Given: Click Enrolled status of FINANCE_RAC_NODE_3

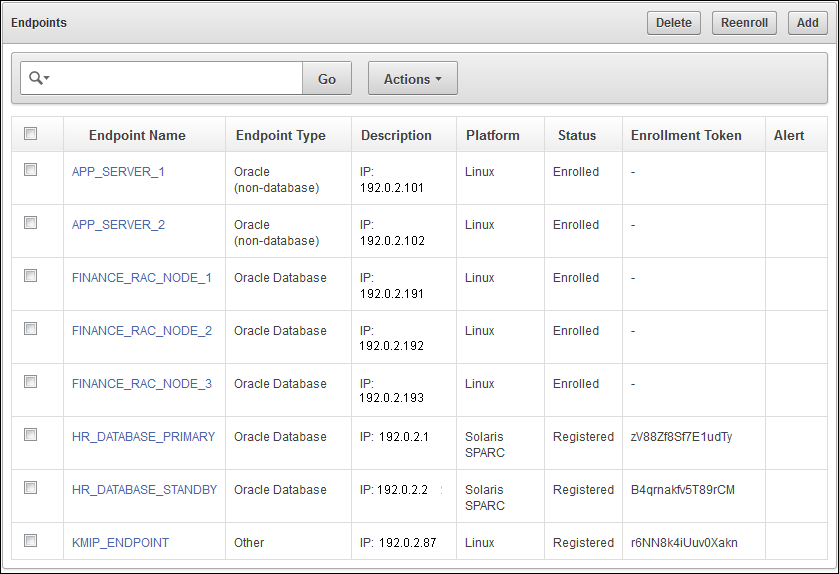Looking at the screenshot, I should 576,384.
